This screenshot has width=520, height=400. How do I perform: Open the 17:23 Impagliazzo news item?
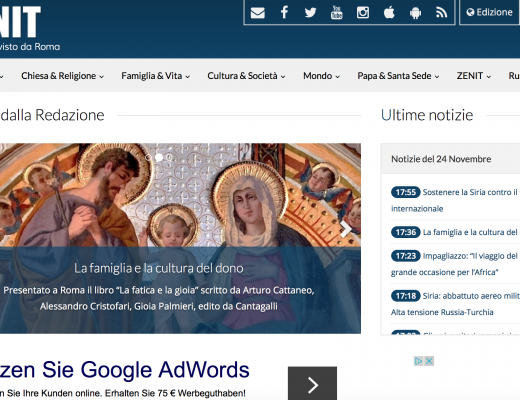(455, 264)
